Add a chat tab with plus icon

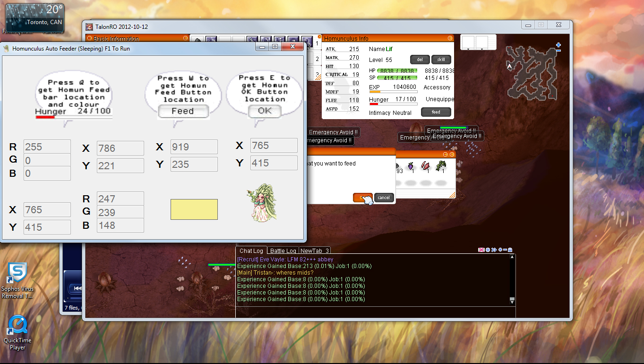point(500,250)
